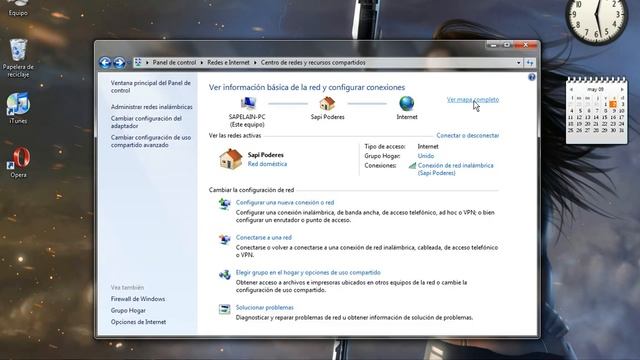Click the icon beside Solucionar problemas
Screen dimensions: 640x360
pyautogui.click(x=224, y=309)
